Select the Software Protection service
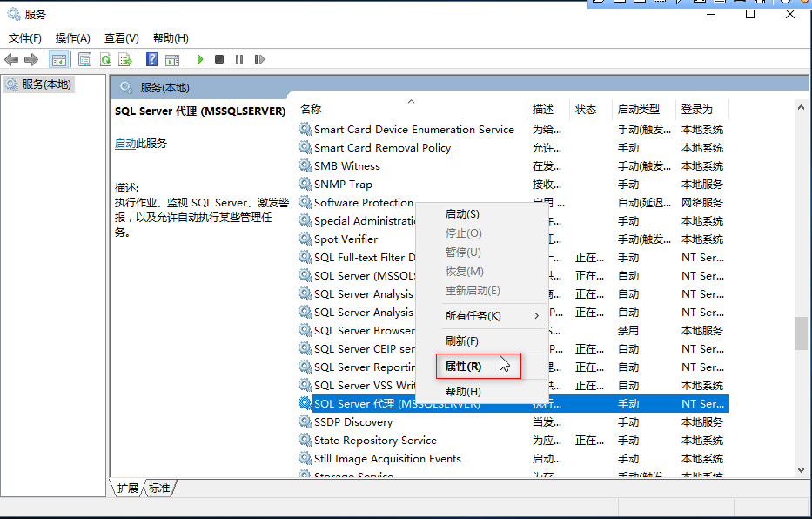Viewport: 812px width, 519px height. [364, 203]
